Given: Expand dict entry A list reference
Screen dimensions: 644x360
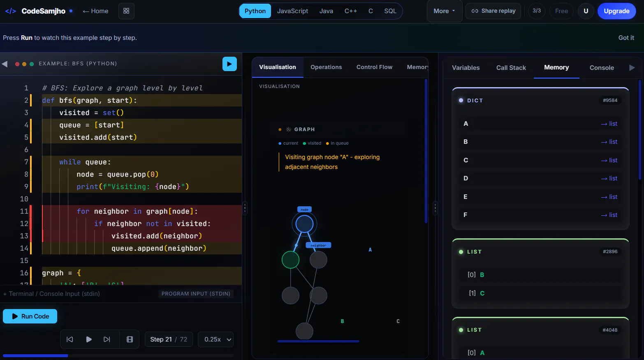Looking at the screenshot, I should pos(609,124).
